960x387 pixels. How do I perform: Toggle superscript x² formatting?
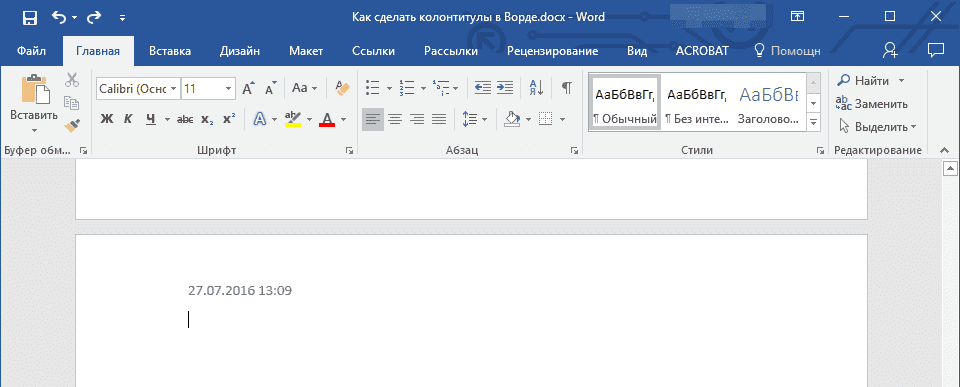pyautogui.click(x=229, y=119)
